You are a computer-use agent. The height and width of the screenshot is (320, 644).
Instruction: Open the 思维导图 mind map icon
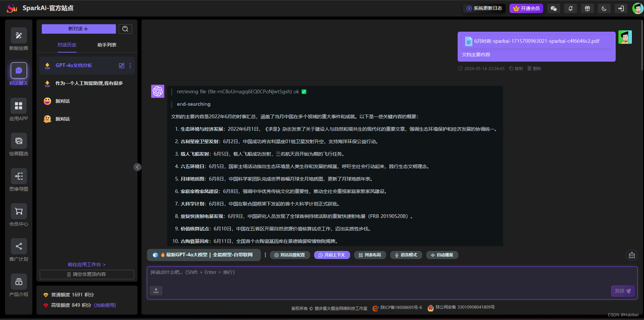tap(19, 176)
